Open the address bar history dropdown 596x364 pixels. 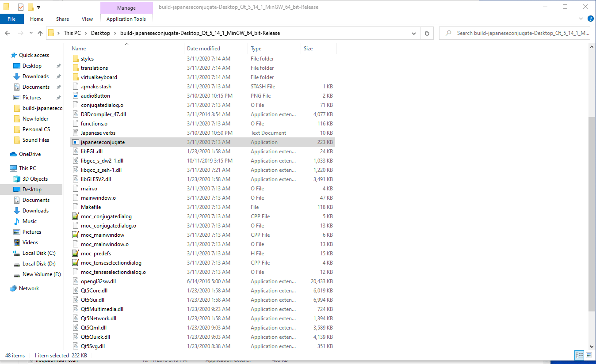tap(414, 33)
